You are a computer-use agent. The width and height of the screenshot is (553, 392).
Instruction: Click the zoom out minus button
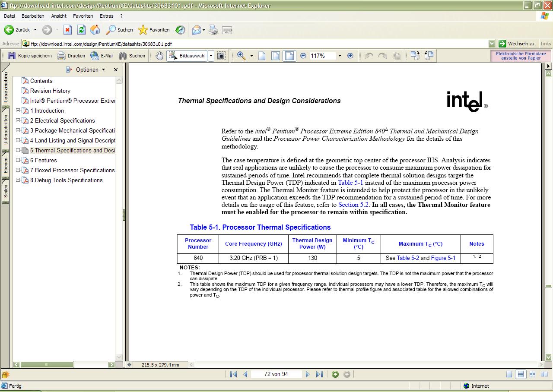[x=303, y=56]
